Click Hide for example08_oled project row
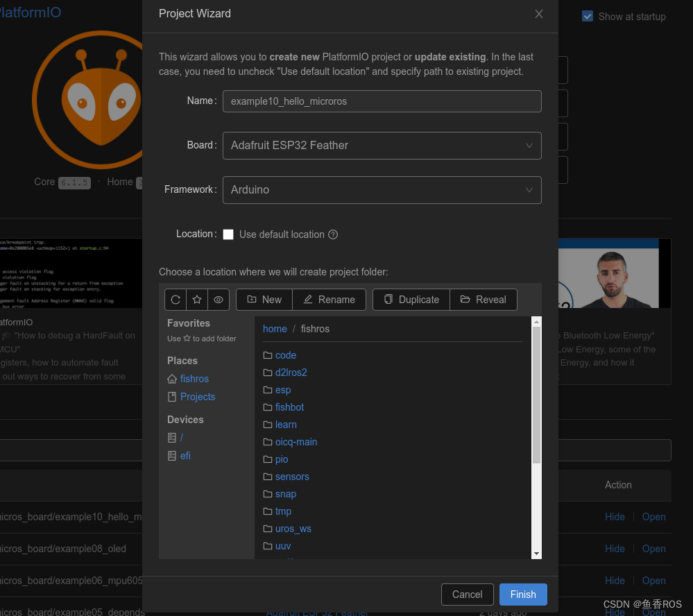The height and width of the screenshot is (616, 693). click(615, 549)
